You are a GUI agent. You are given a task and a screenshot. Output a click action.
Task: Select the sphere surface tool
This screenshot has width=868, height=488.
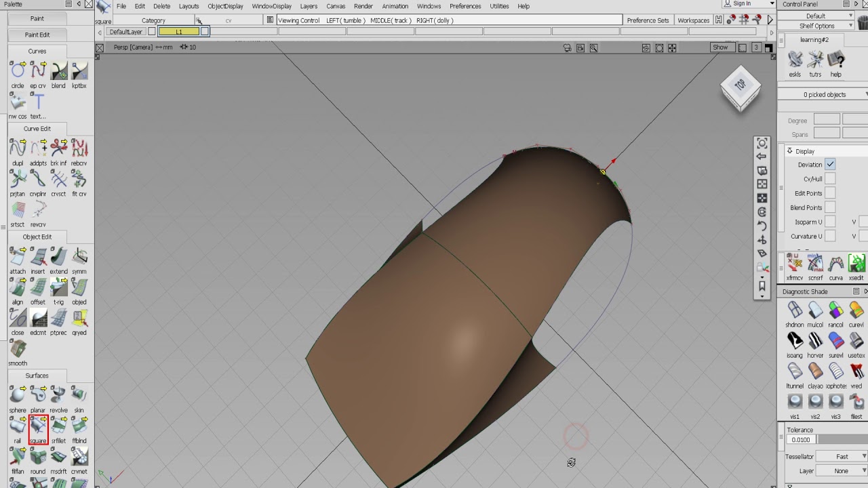[18, 395]
